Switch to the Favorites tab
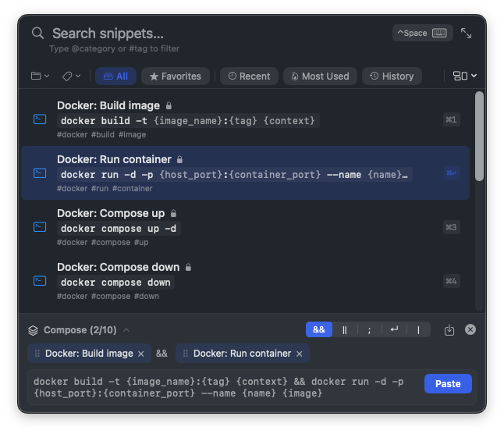Viewport: 504px width, 434px height. click(176, 76)
